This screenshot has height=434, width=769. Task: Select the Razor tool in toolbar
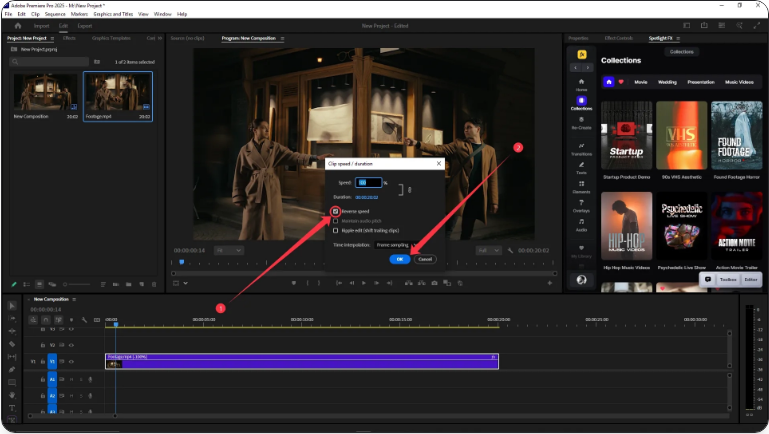tap(12, 343)
